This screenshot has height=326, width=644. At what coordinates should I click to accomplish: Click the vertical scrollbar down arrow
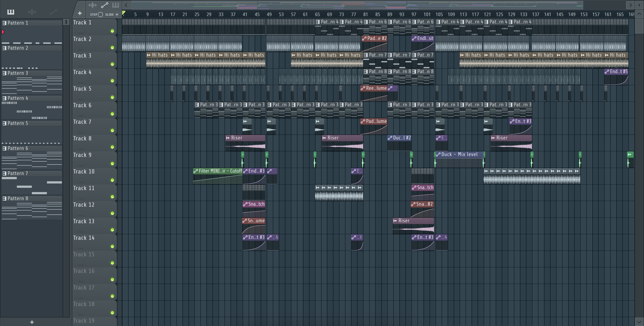(639, 322)
